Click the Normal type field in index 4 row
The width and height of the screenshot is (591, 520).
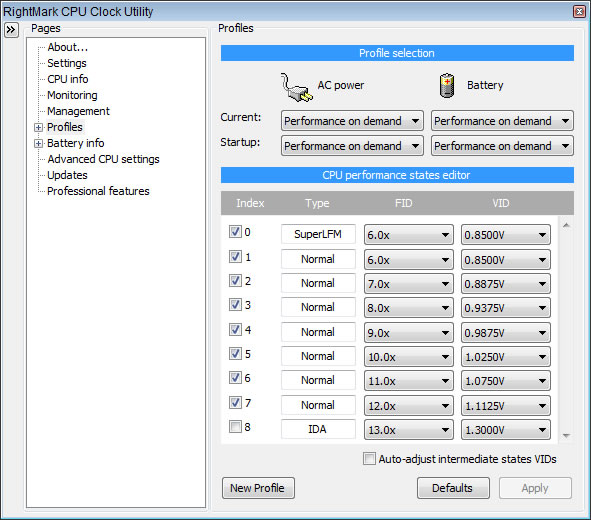coord(318,332)
